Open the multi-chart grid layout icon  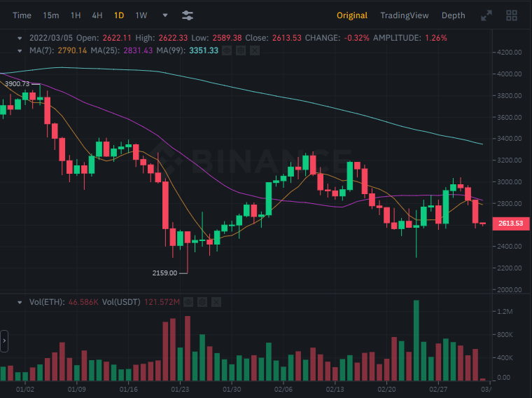point(512,15)
